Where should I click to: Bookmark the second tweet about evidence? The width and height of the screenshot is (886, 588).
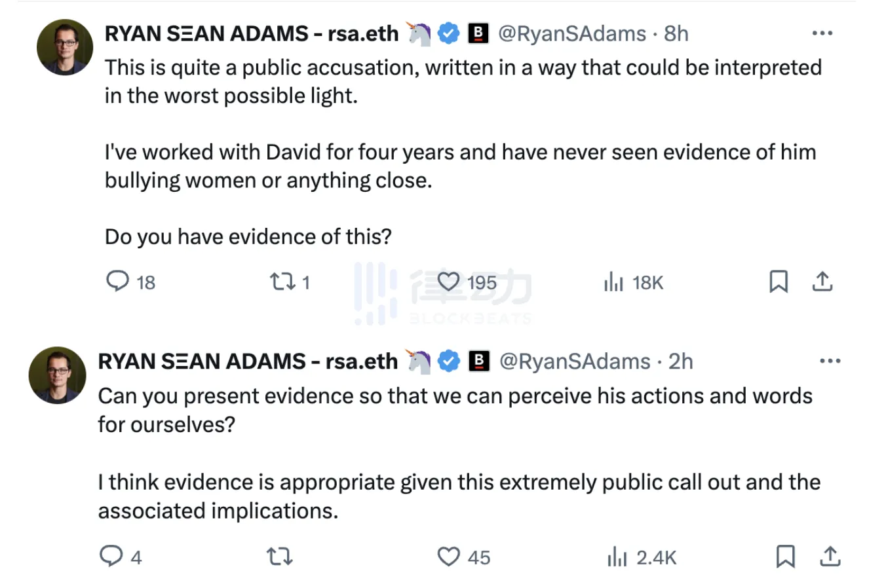[785, 557]
